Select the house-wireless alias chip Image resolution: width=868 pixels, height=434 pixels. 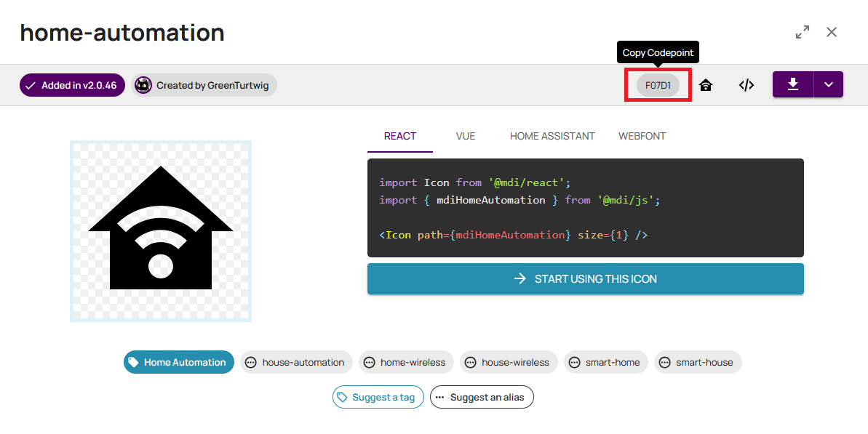point(509,362)
